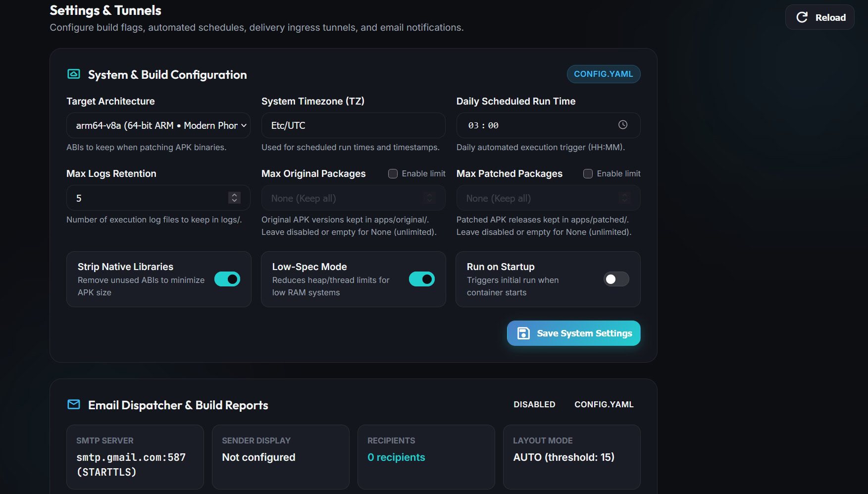
Task: Click the CONFIG.YAML badge in System section
Action: [604, 74]
